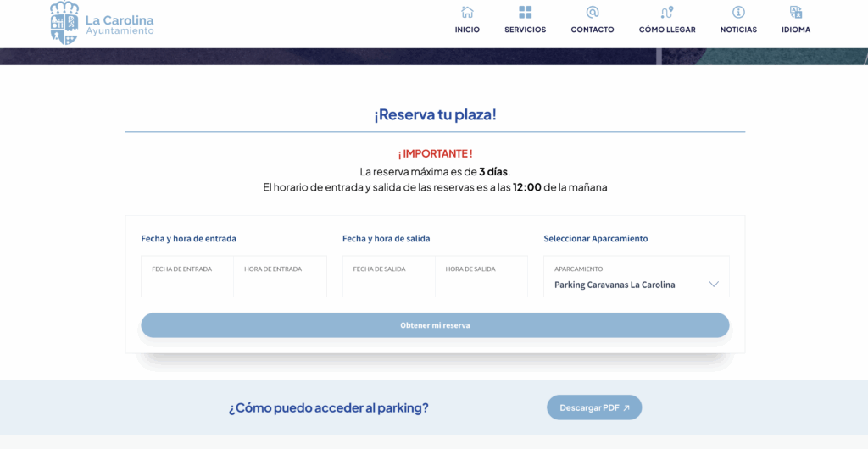Screen dimensions: 868x449
Task: Go to the INICIO menu label
Action: pyautogui.click(x=467, y=30)
